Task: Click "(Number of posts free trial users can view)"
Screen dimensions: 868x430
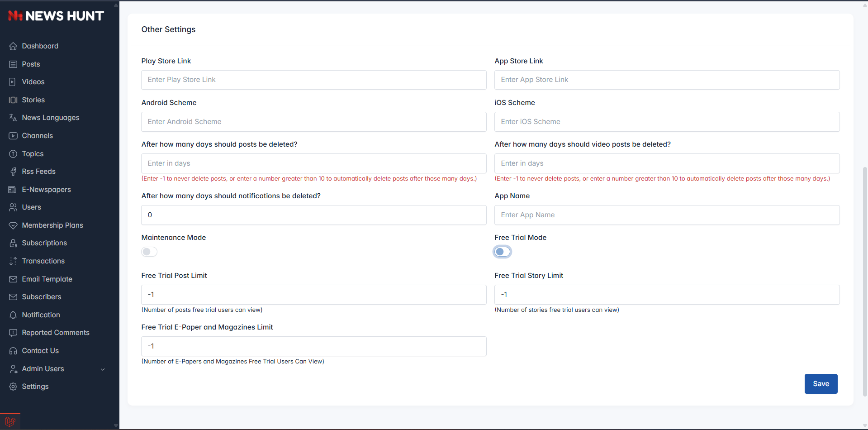Action: pyautogui.click(x=202, y=310)
